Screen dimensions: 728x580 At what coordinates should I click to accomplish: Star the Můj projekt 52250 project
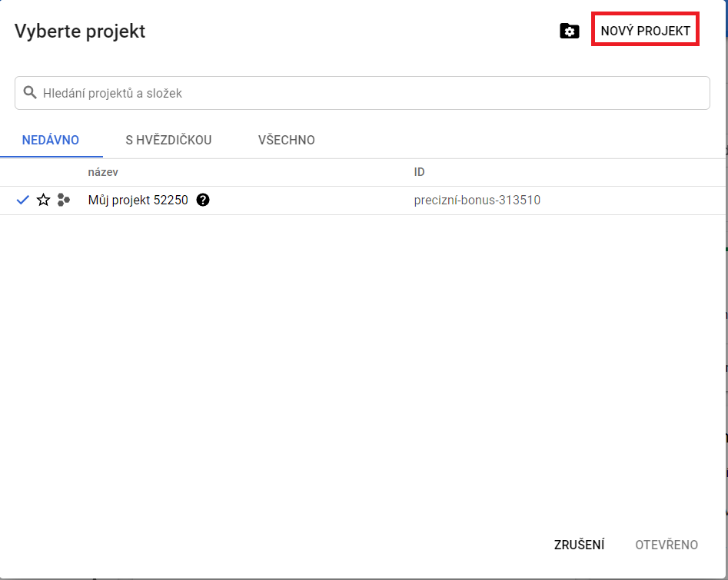point(43,201)
